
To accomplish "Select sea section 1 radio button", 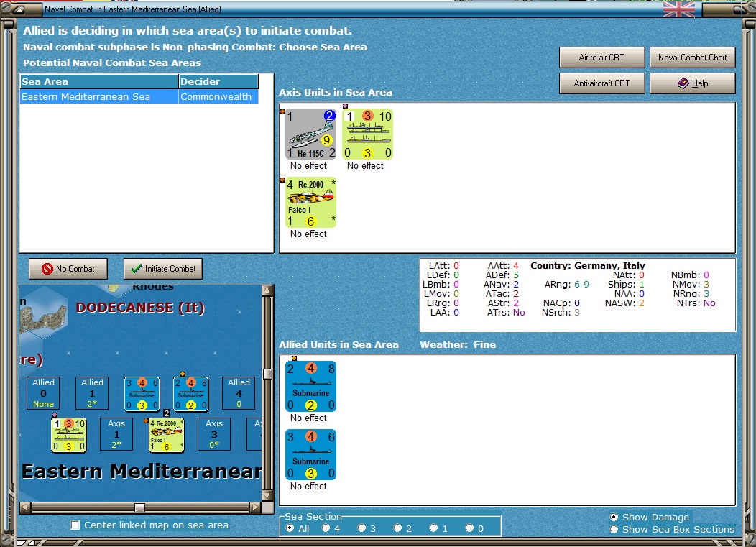I will pyautogui.click(x=433, y=528).
